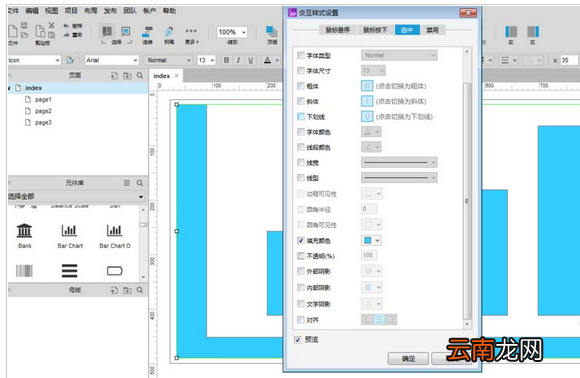Open the 线宽 line width dropdown in dialog

pyautogui.click(x=399, y=162)
